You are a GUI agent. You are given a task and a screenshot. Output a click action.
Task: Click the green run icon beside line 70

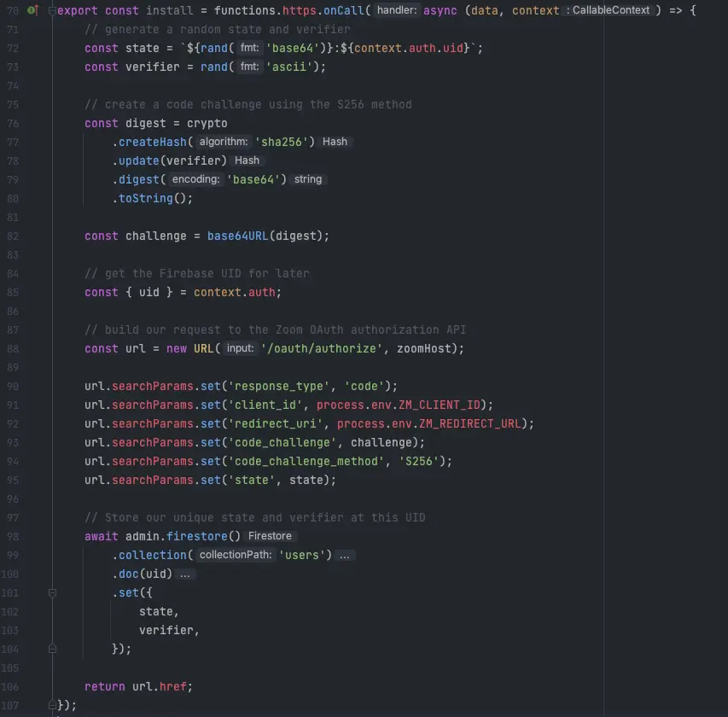point(32,10)
